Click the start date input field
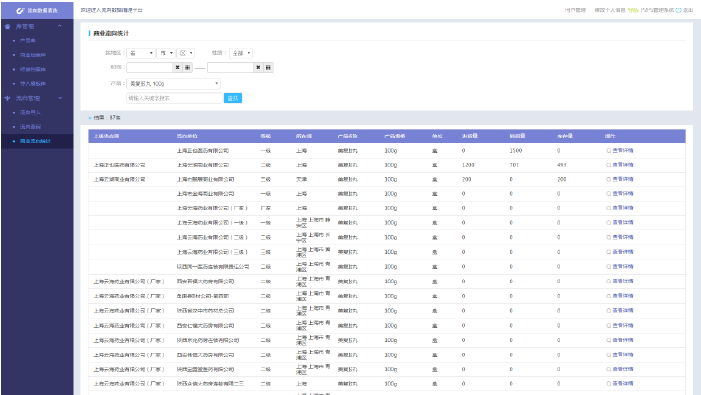The image size is (701, 395). tap(150, 67)
